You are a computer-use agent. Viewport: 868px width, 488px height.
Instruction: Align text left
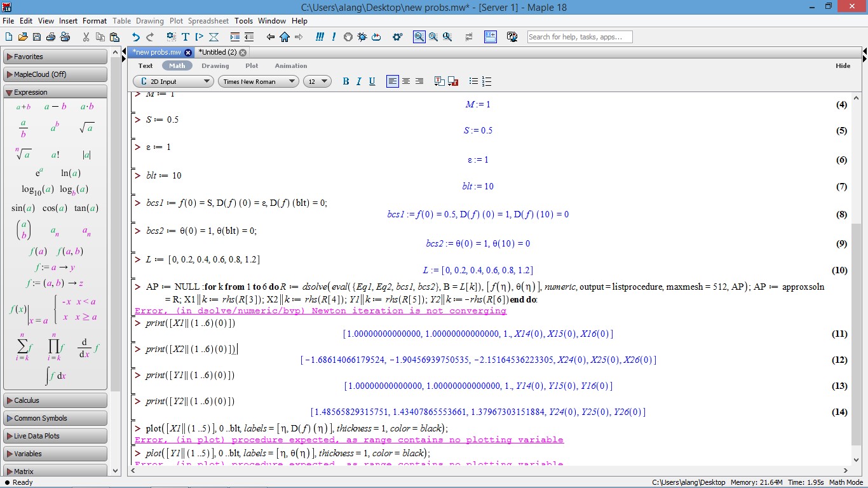pos(393,81)
